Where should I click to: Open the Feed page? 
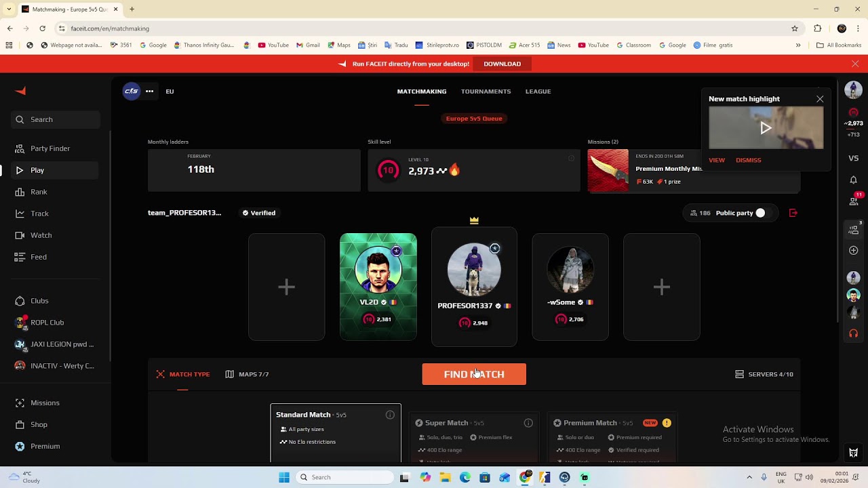tap(39, 257)
